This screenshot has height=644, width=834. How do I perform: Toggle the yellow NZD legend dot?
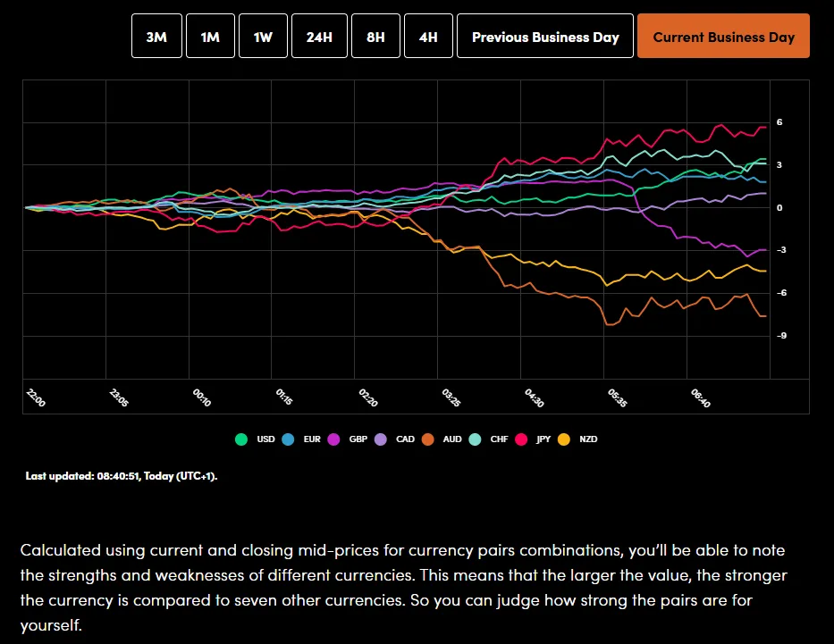[x=564, y=439]
